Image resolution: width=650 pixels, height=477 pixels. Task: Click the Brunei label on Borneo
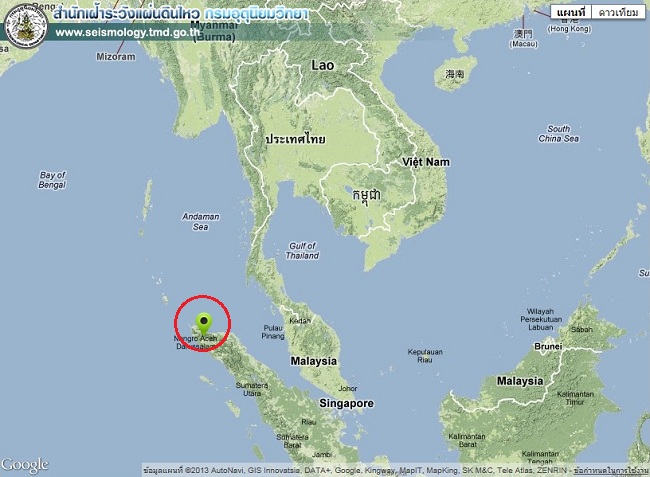pyautogui.click(x=548, y=346)
